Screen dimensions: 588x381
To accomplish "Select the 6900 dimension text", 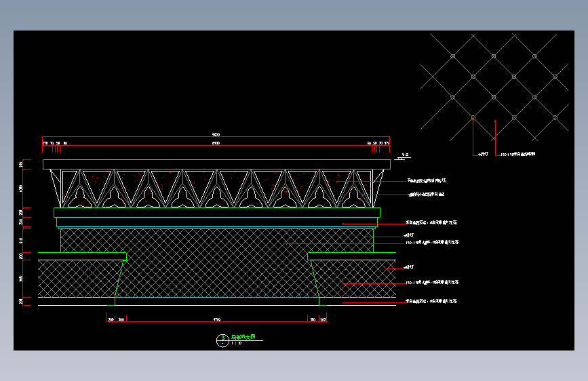I will point(216,143).
